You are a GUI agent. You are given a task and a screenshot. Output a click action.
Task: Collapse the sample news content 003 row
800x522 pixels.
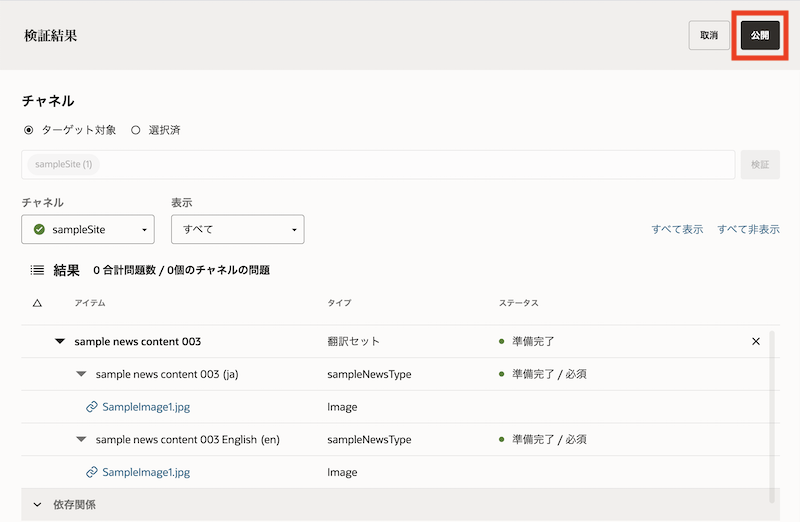pyautogui.click(x=60, y=342)
